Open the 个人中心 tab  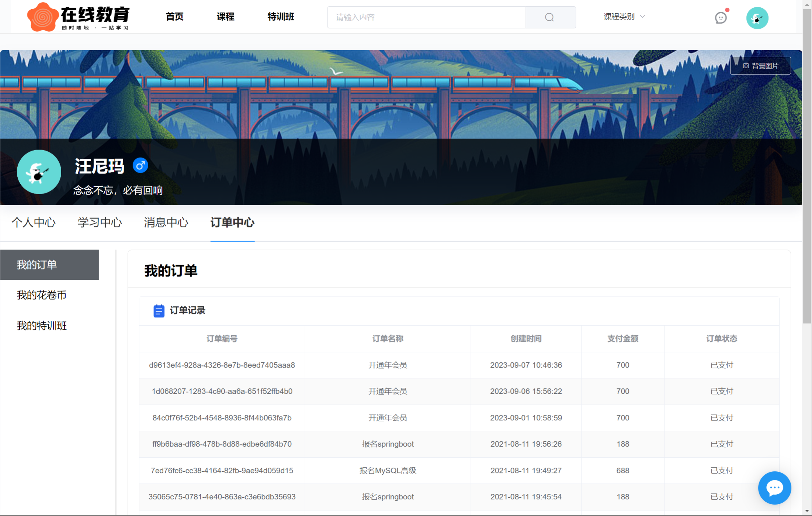click(34, 223)
